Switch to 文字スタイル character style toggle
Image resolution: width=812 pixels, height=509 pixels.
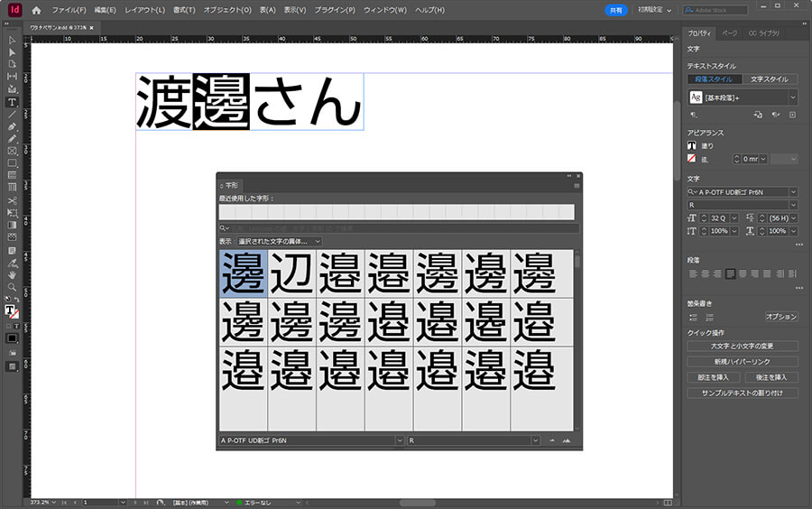(769, 79)
